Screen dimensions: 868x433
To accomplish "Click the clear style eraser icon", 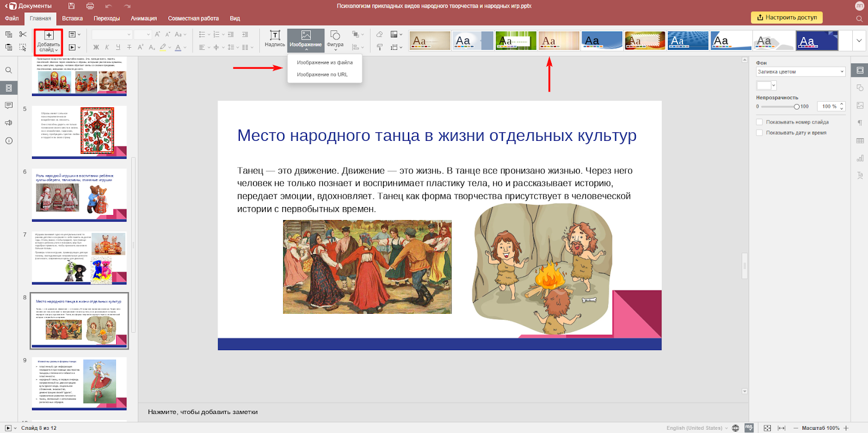I will pos(379,34).
